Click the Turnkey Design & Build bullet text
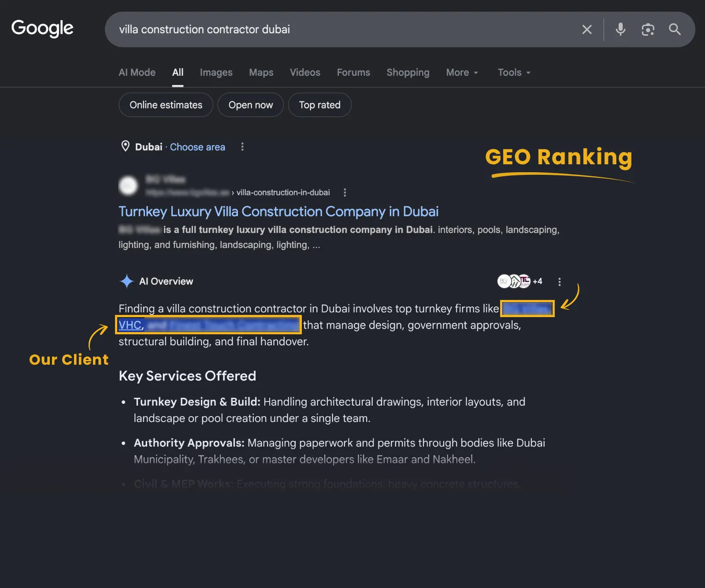 pos(330,410)
